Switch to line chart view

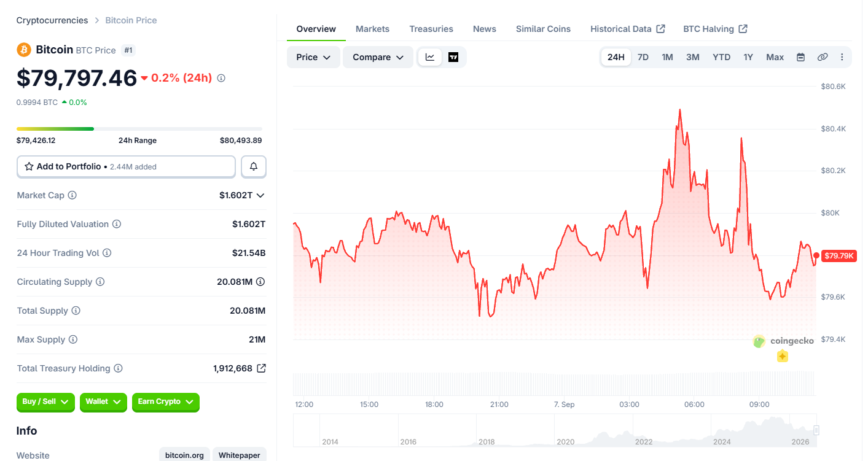pyautogui.click(x=430, y=57)
